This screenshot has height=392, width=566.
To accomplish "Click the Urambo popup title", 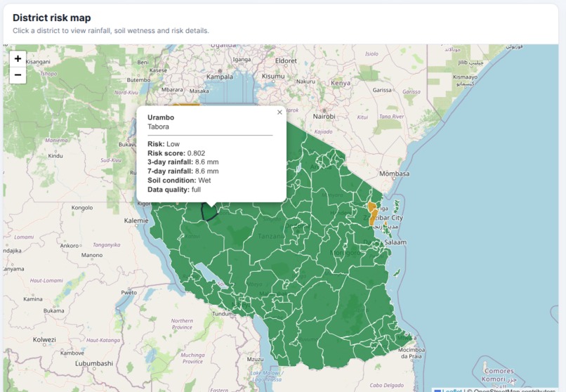I will click(161, 117).
